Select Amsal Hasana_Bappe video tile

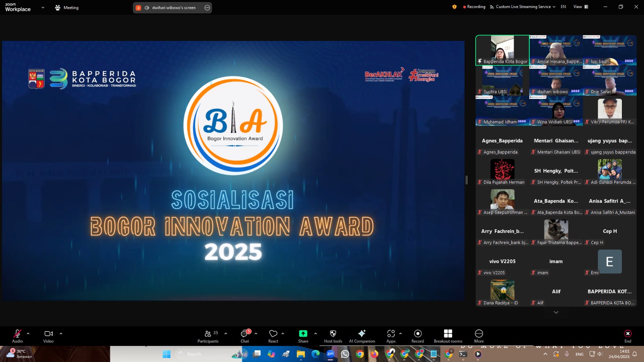point(556,50)
